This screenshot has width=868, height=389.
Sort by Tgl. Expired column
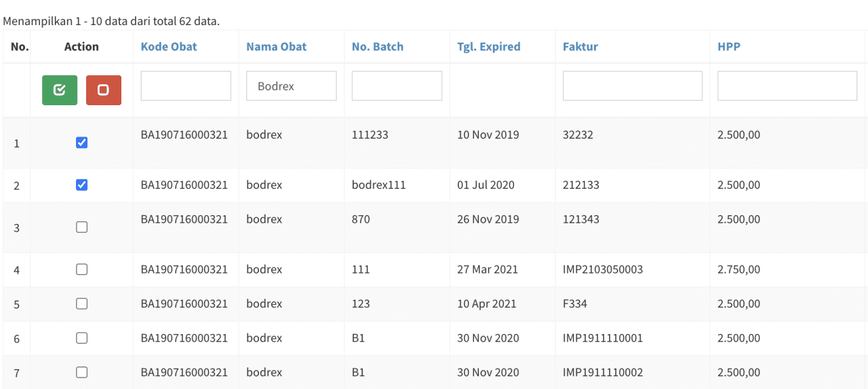click(488, 47)
